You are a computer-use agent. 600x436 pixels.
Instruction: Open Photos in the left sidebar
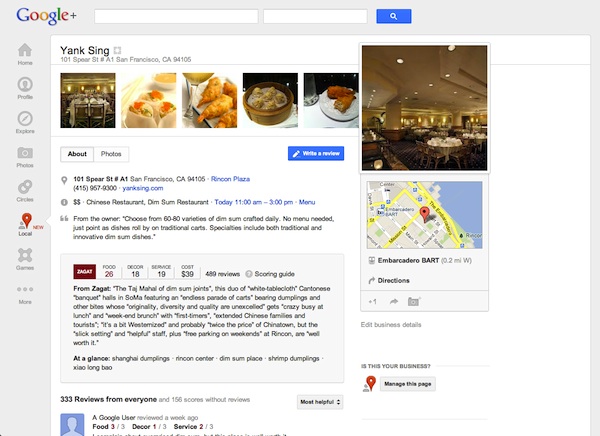(x=24, y=156)
